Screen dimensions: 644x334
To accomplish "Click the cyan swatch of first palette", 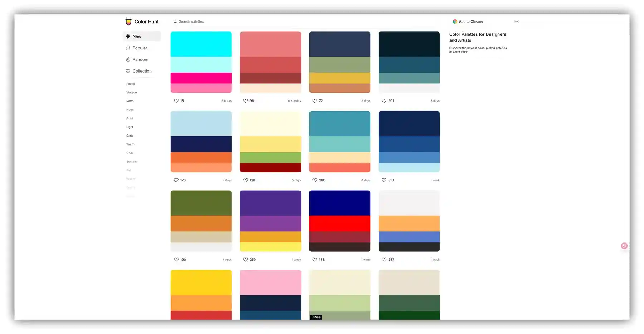I will click(x=201, y=44).
